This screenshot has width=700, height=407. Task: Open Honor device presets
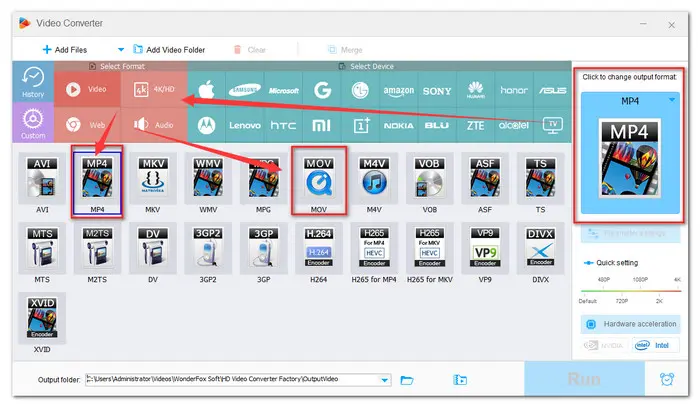click(514, 90)
